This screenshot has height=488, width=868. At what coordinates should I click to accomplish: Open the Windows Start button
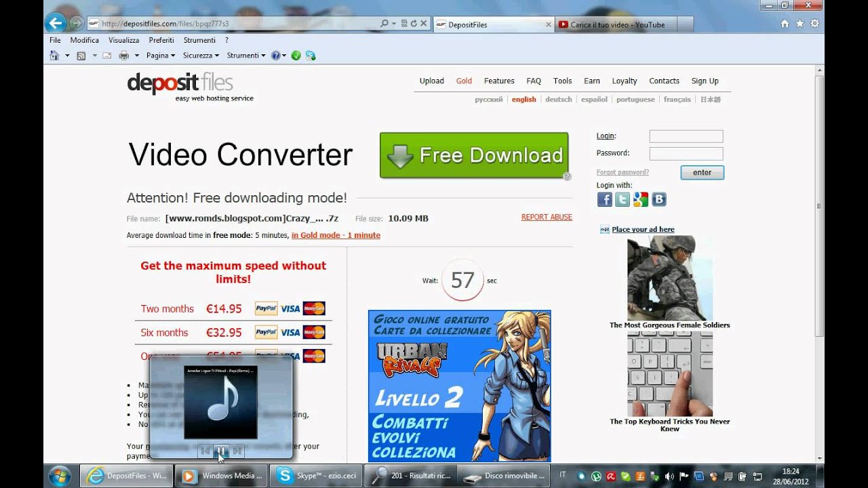pyautogui.click(x=60, y=476)
